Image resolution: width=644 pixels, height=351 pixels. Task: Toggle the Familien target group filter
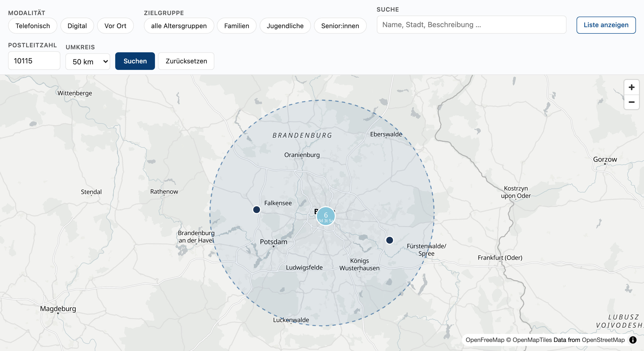point(237,26)
